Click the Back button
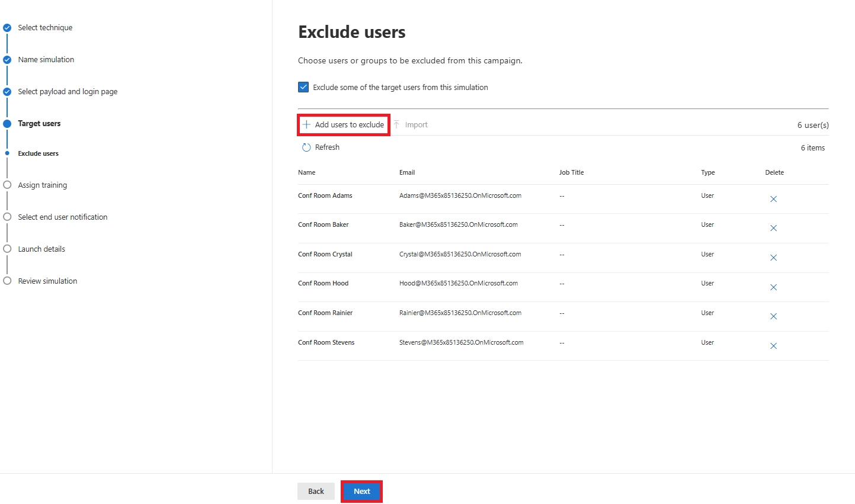The height and width of the screenshot is (504, 855). (316, 491)
